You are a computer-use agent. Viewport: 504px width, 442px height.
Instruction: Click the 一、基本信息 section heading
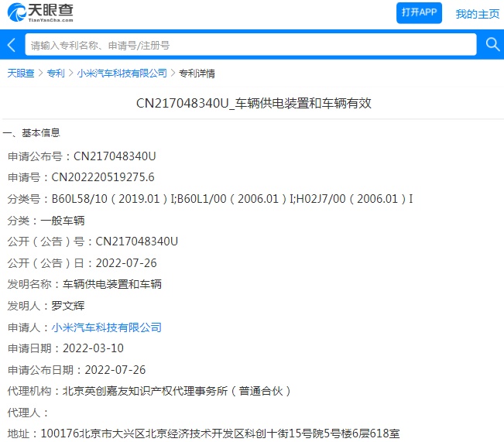pos(31,132)
